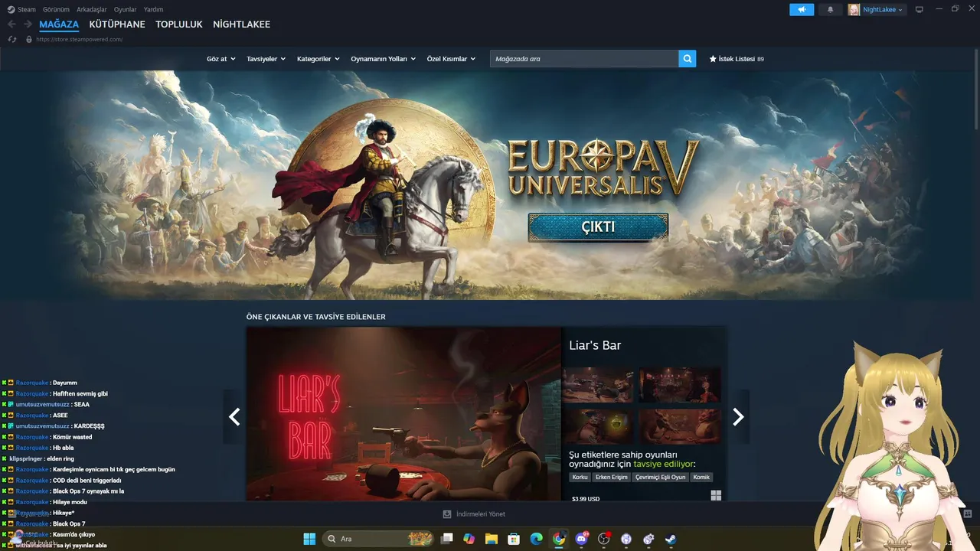Screen dimensions: 980x551
Task: Open Microsoft Store from taskbar
Action: pos(514,539)
